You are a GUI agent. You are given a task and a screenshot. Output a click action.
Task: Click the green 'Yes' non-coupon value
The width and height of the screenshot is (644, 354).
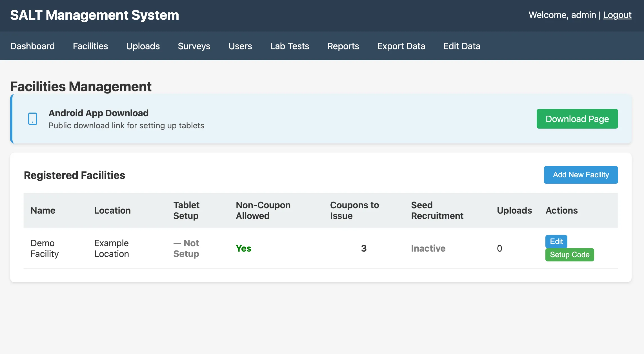[x=243, y=248]
